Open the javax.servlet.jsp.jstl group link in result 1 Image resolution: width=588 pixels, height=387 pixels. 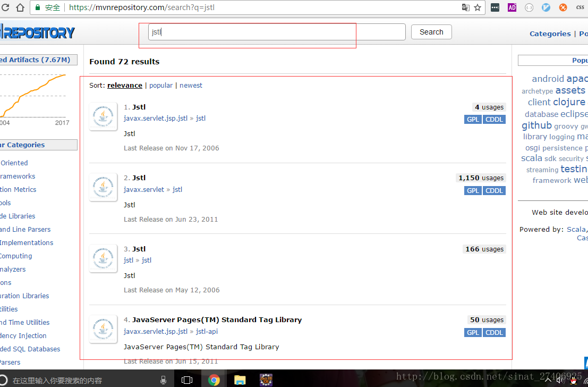[x=156, y=118]
